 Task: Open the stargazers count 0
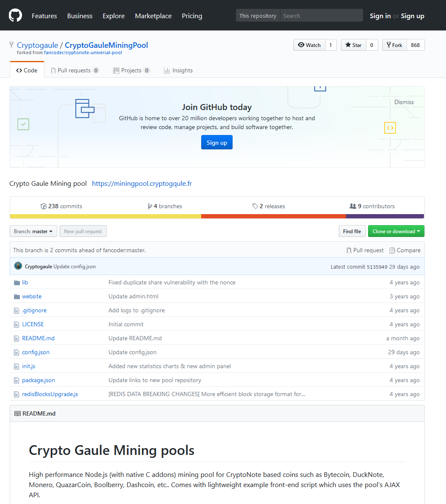coord(372,45)
